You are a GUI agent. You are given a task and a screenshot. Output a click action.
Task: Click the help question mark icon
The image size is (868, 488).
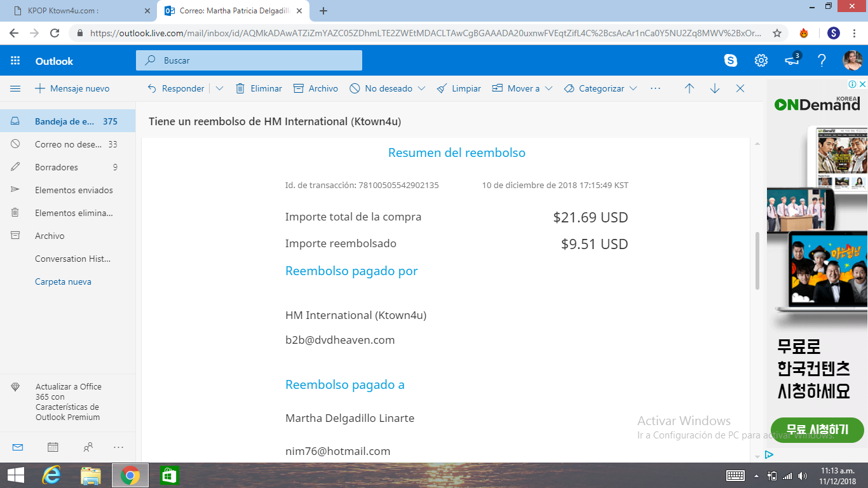pos(822,61)
